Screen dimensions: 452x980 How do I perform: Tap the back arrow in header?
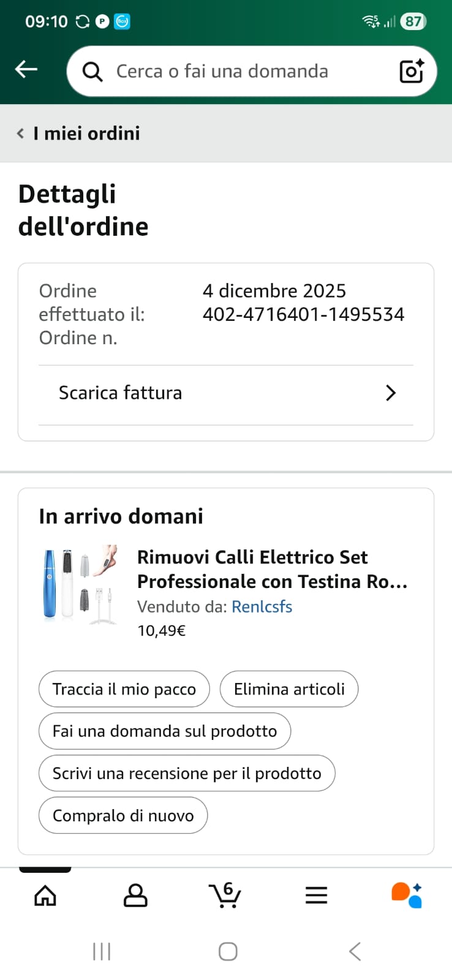point(26,70)
